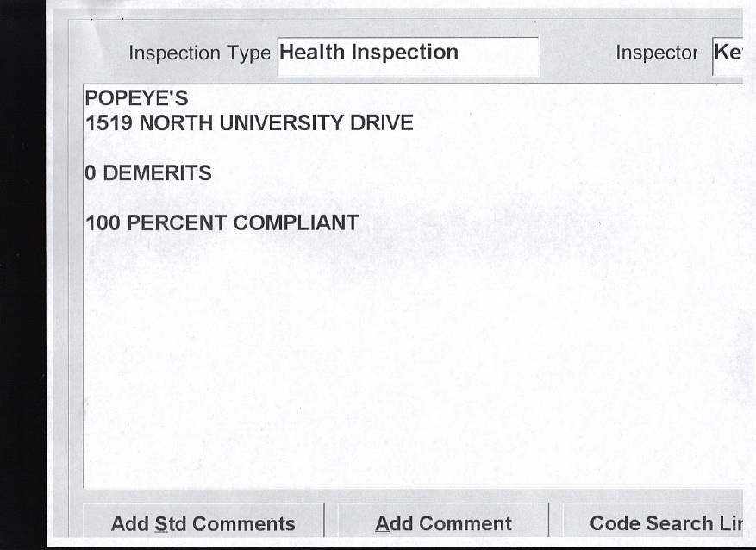Click the 0 DEMERITS line
This screenshot has width=756, height=550.
[x=148, y=173]
